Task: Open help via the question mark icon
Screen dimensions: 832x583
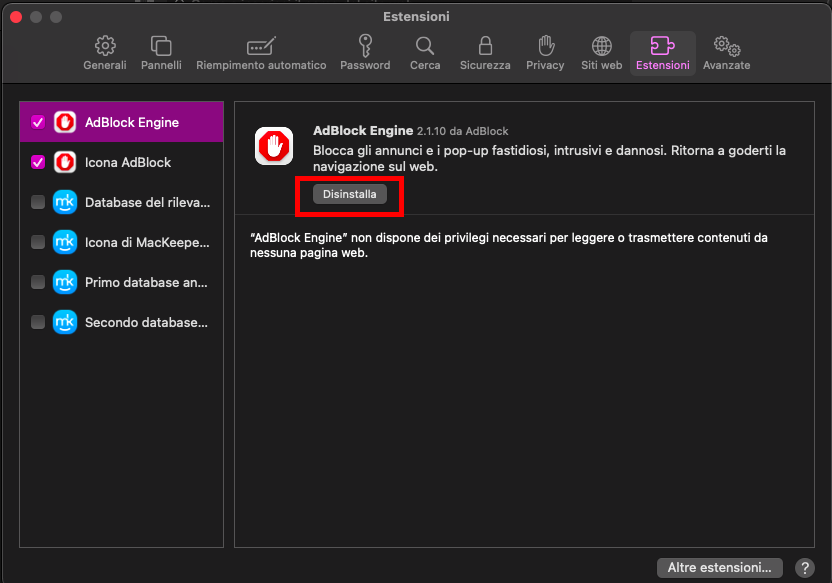Action: [805, 567]
